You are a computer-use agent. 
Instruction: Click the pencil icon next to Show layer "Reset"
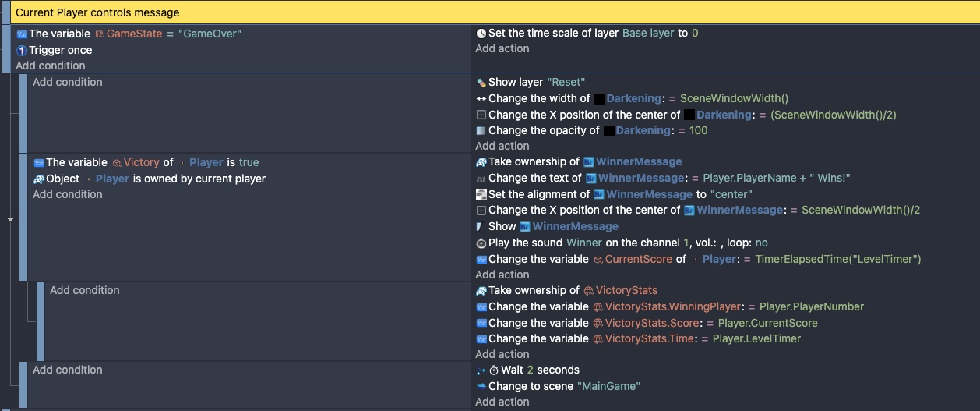pos(481,83)
